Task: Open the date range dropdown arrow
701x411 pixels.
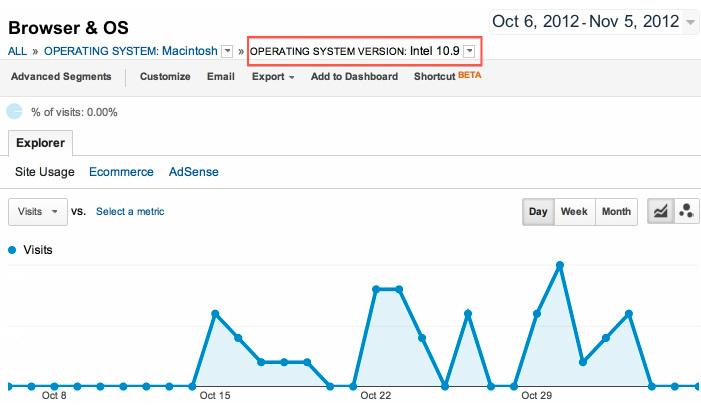Action: click(691, 22)
